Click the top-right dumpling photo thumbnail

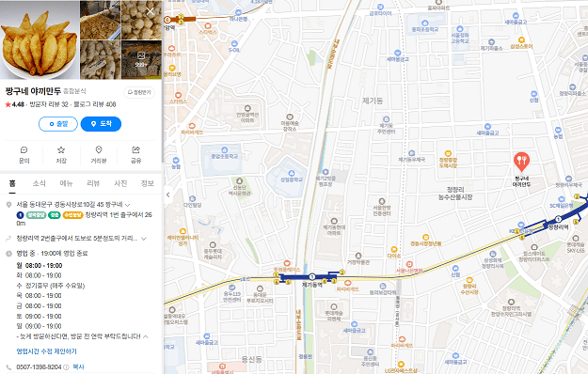click(x=141, y=20)
